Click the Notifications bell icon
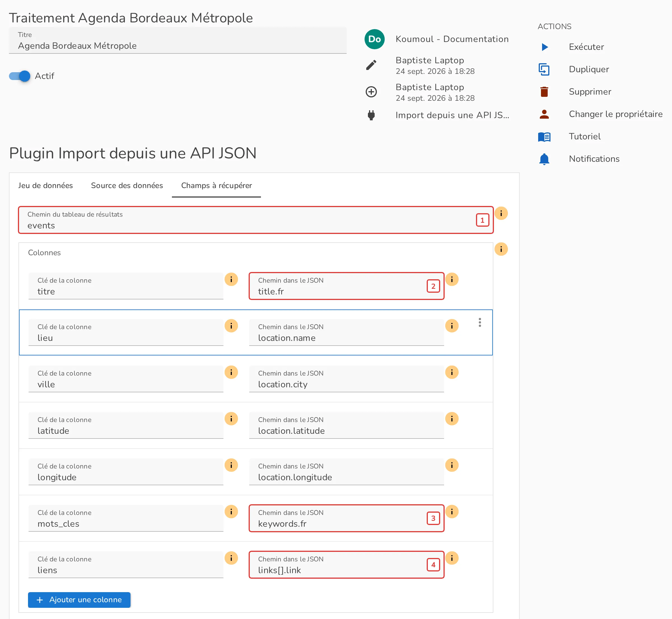 click(544, 159)
